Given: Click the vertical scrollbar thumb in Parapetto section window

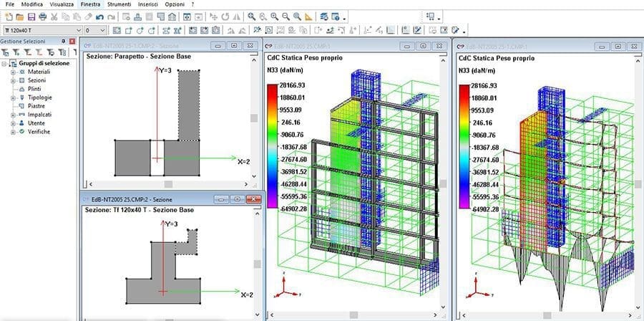Looking at the screenshot, I should (x=254, y=118).
